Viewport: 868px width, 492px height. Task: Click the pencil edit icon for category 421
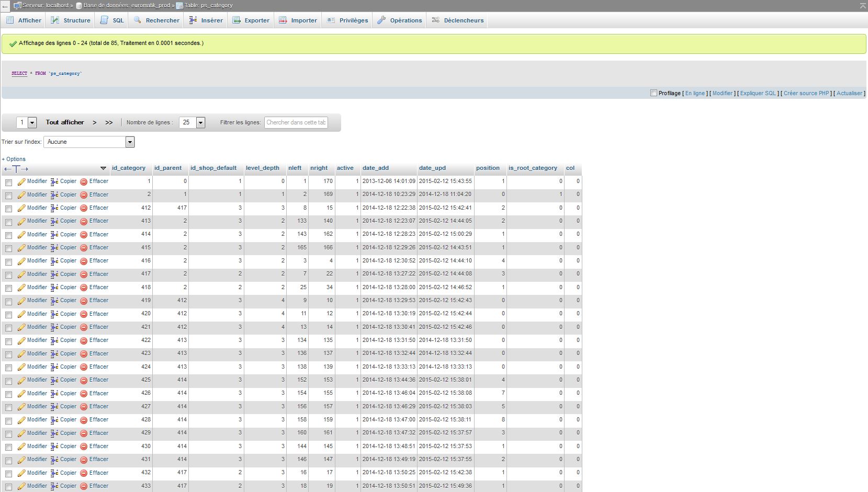(21, 327)
